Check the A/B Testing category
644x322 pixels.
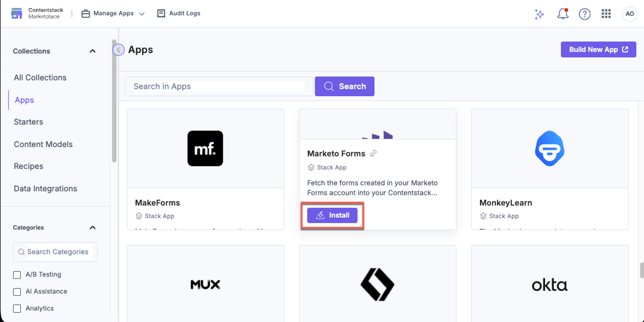click(17, 275)
